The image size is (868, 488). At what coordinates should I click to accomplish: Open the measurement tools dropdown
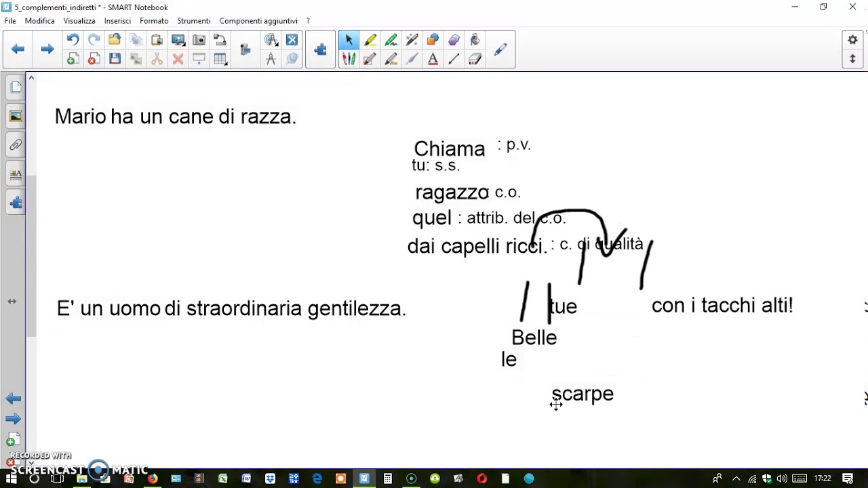tap(271, 39)
